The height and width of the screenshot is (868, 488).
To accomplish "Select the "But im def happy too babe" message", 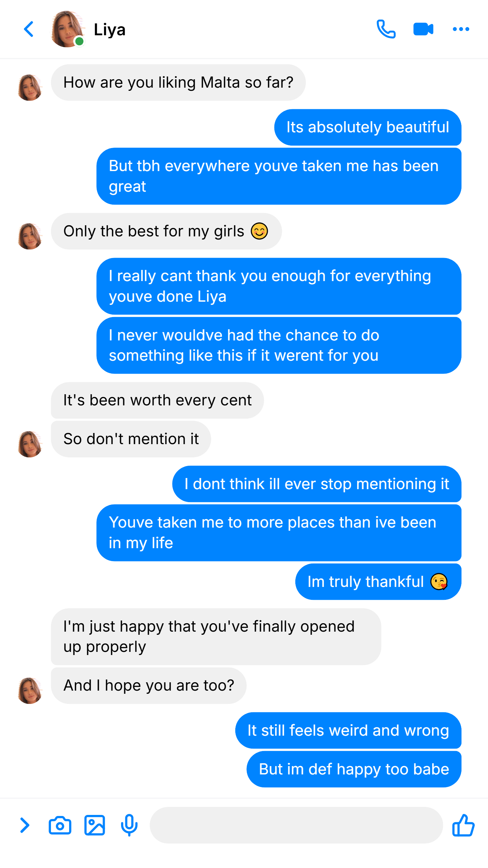I will 354,769.
